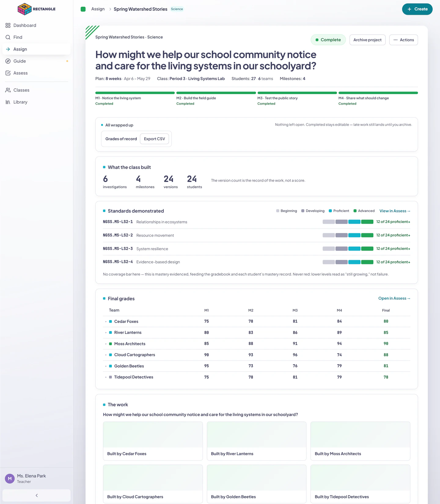Open Dashboard from sidebar
Viewport: 440px width, 504px height.
(36, 25)
